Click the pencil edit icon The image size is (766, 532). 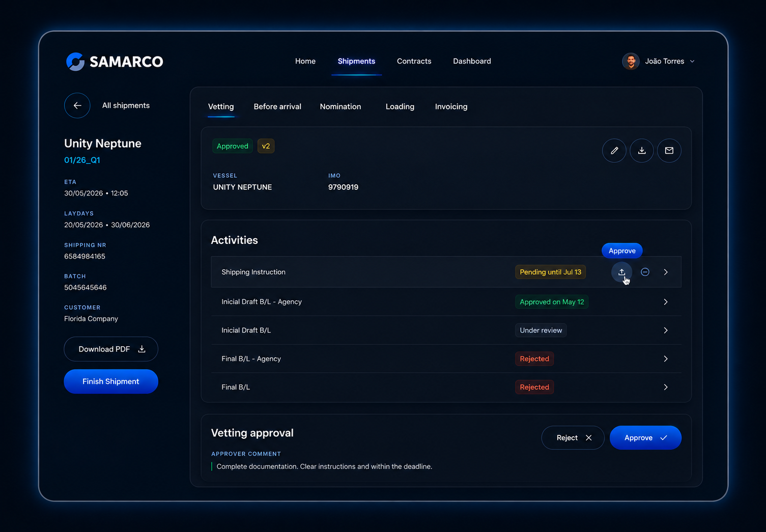coord(614,151)
